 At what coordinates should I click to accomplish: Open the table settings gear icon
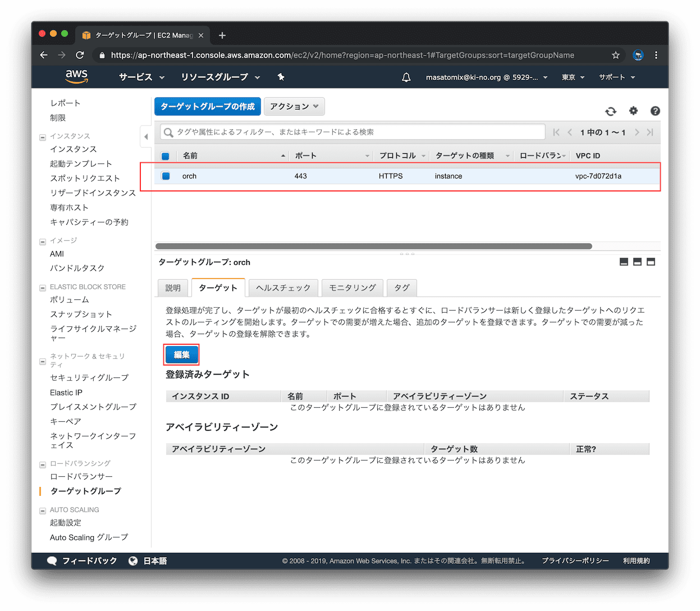click(633, 111)
